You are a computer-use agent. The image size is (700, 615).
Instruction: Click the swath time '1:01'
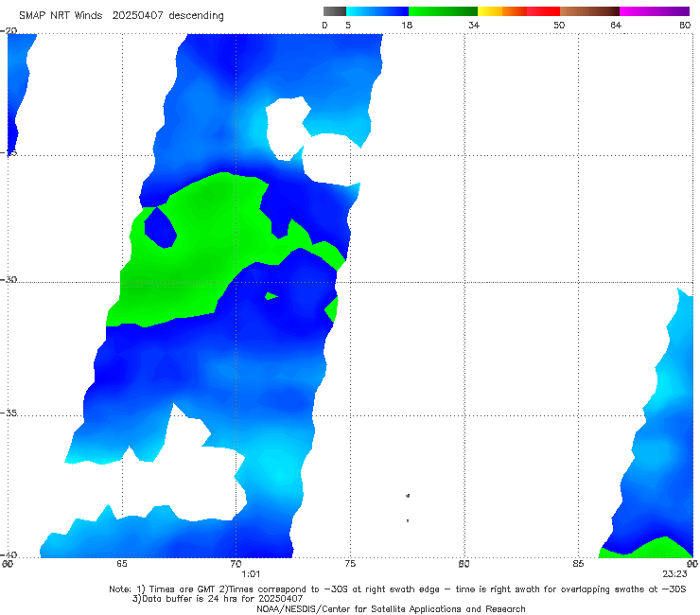(251, 574)
